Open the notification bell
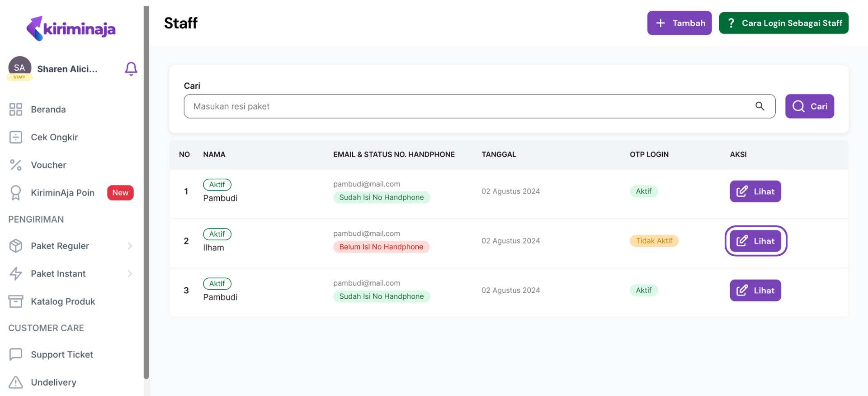Viewport: 868px width, 396px height. pyautogui.click(x=131, y=69)
